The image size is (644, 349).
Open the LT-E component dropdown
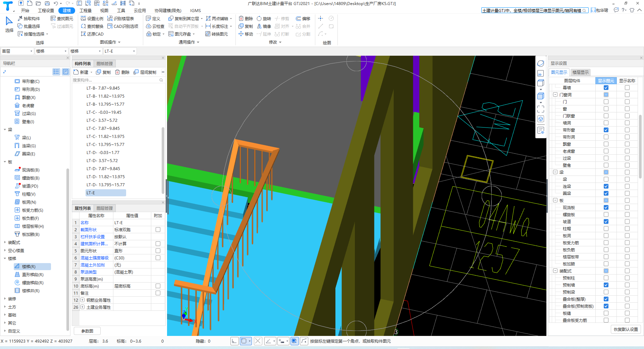120,51
